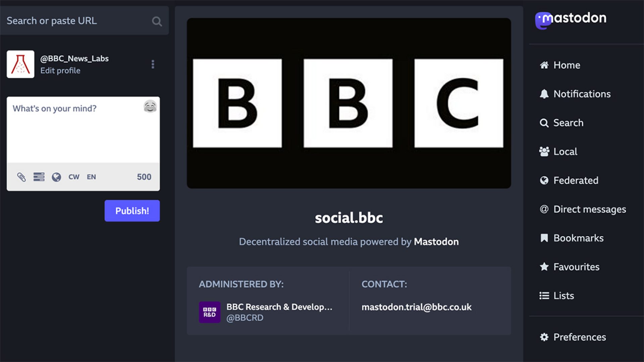The height and width of the screenshot is (362, 644).
Task: View your Bookmarks
Action: (579, 238)
